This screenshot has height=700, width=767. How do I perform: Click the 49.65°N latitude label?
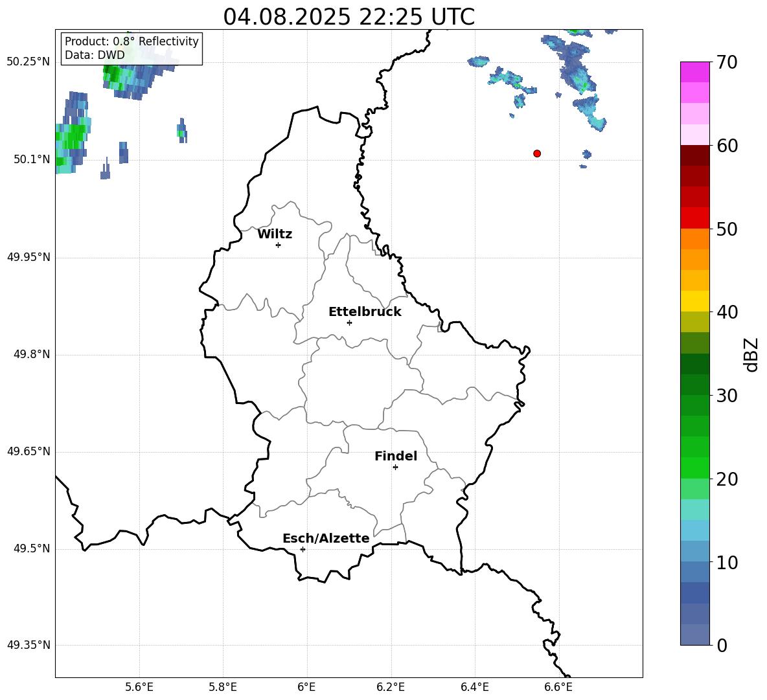click(29, 451)
